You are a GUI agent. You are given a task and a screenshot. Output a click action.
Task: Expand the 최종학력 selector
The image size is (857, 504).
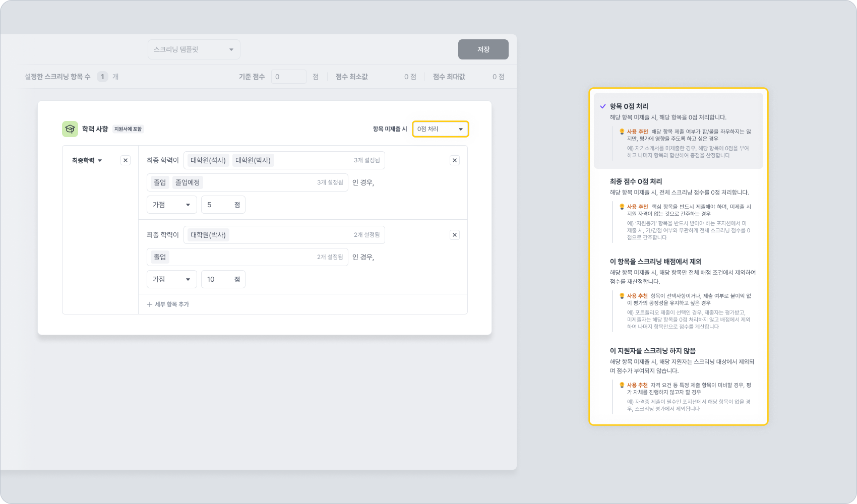click(87, 160)
